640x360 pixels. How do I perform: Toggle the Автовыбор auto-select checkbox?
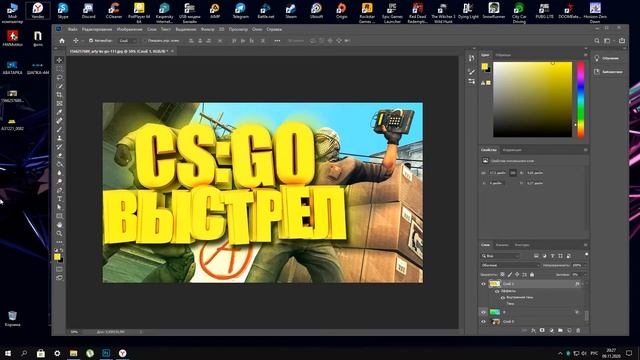[91, 41]
